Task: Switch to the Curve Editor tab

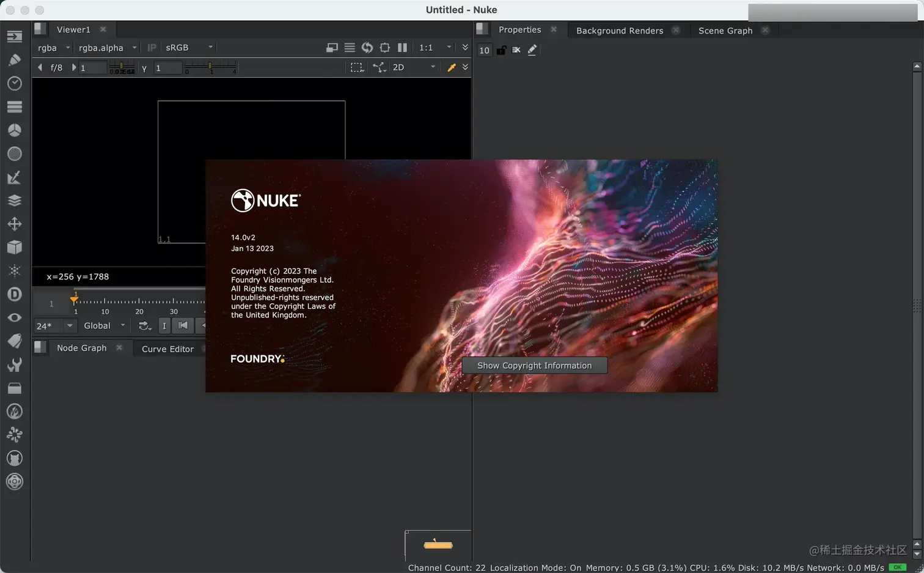Action: point(167,349)
